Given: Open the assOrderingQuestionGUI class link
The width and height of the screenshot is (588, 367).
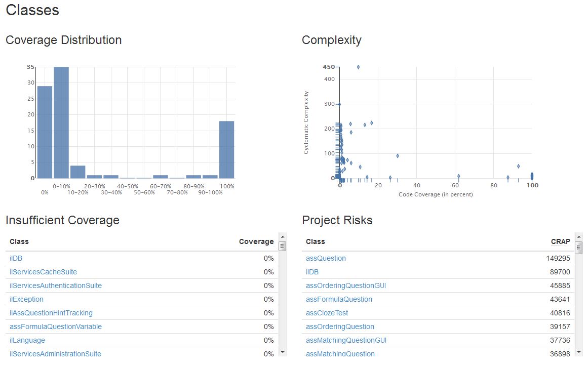Looking at the screenshot, I should (x=346, y=286).
